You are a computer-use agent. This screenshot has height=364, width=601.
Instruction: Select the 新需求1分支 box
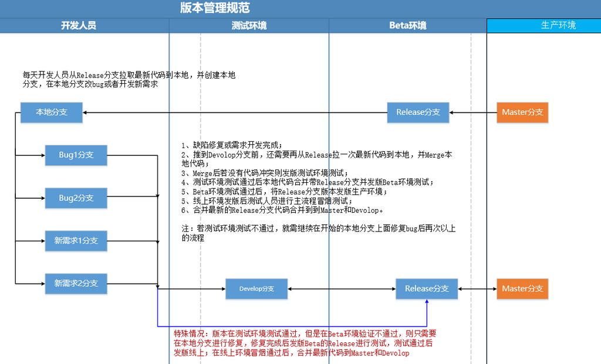[x=76, y=241]
